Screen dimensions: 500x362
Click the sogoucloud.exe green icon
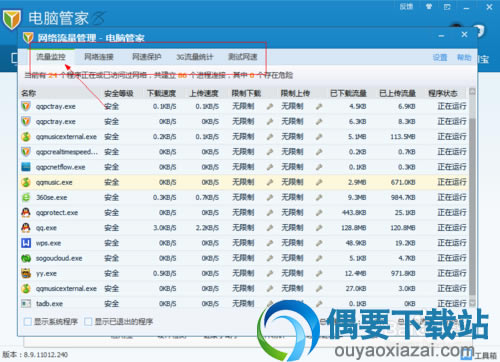(x=26, y=258)
